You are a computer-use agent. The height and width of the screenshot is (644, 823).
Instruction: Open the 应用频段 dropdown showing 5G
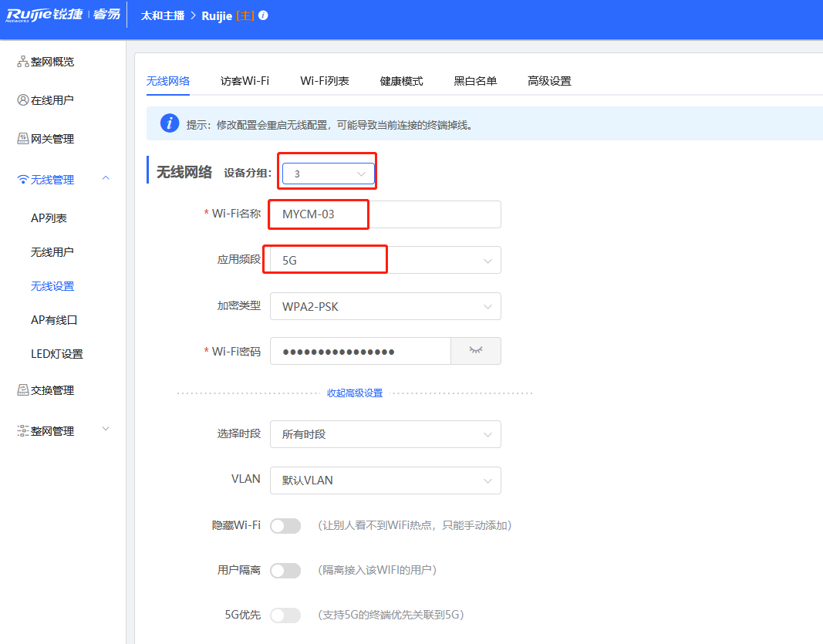click(385, 261)
